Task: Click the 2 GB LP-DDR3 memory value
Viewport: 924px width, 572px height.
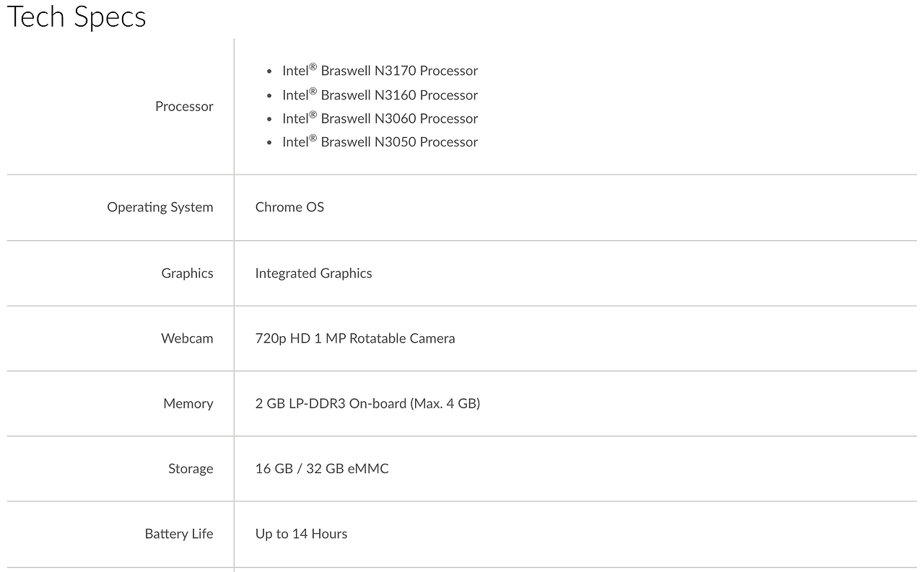Action: click(x=367, y=404)
